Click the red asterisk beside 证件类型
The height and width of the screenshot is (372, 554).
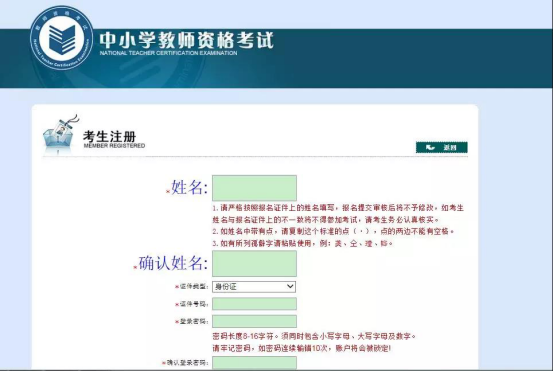[177, 287]
